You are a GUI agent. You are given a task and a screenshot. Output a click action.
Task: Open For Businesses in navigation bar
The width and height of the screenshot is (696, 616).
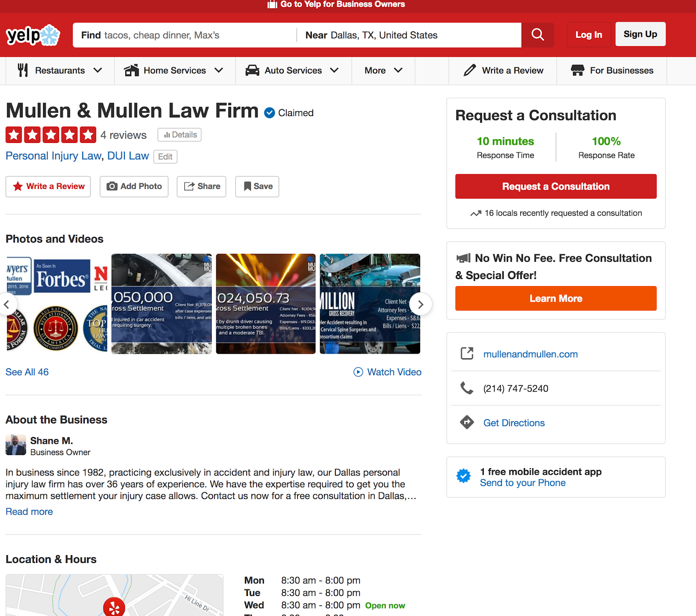[612, 70]
